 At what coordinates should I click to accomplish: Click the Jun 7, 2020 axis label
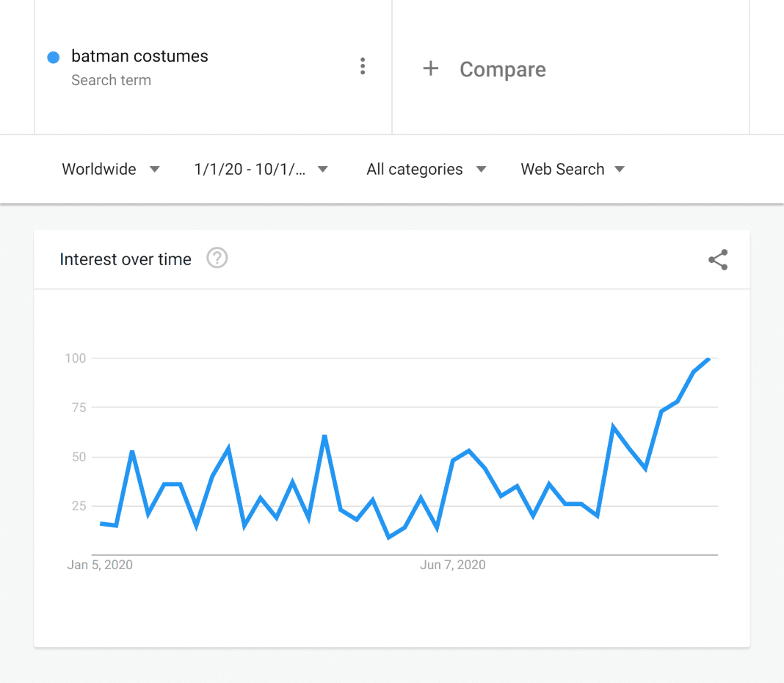[x=453, y=564]
